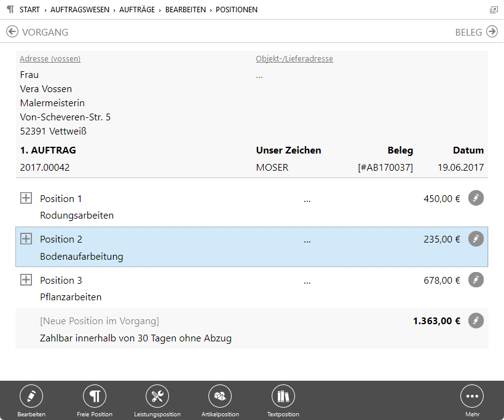Choose the Artikelposition boxes icon
Image resolution: width=504 pixels, height=420 pixels.
point(220,397)
